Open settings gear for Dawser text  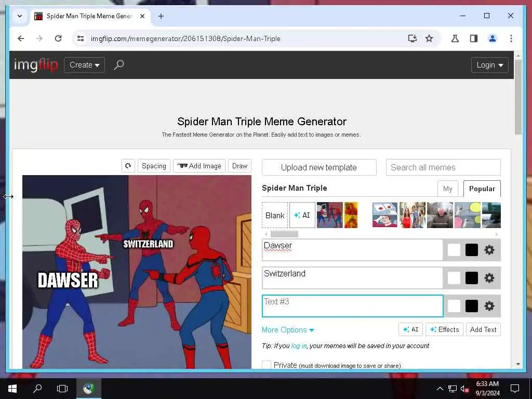[x=489, y=250]
